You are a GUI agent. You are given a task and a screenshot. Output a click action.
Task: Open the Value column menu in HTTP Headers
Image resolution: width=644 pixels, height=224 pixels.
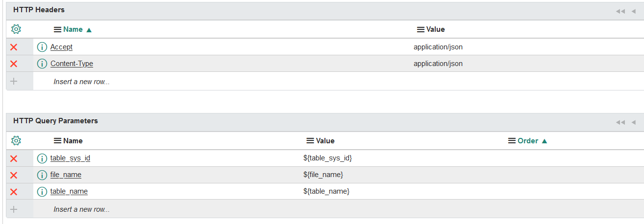[x=421, y=29]
